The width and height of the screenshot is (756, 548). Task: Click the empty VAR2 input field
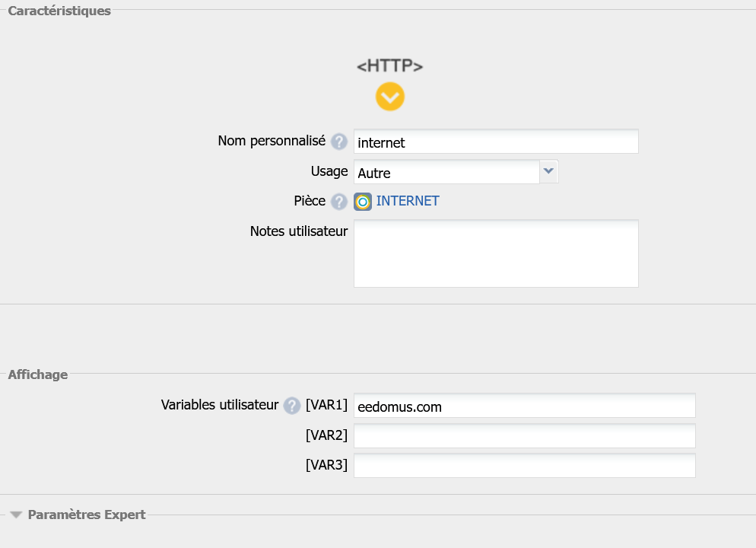(524, 436)
